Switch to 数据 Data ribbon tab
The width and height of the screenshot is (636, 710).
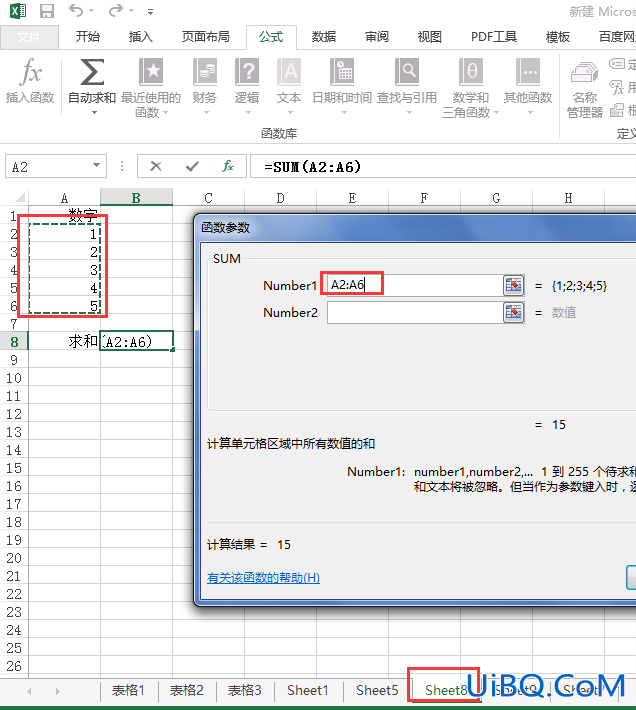point(324,37)
